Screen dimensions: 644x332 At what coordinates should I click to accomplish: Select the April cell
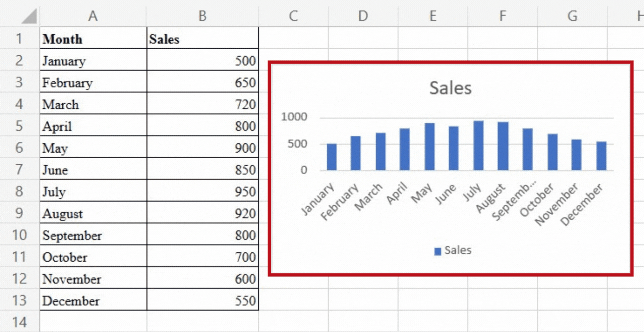tap(93, 125)
